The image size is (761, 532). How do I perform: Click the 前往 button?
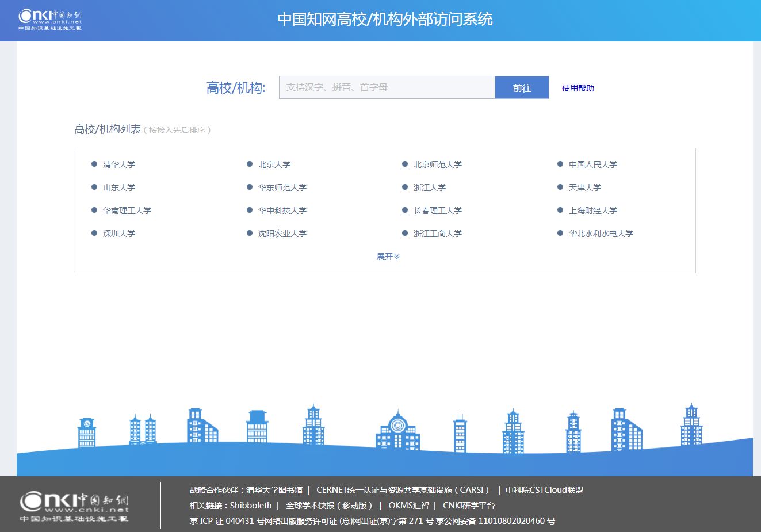tap(522, 87)
